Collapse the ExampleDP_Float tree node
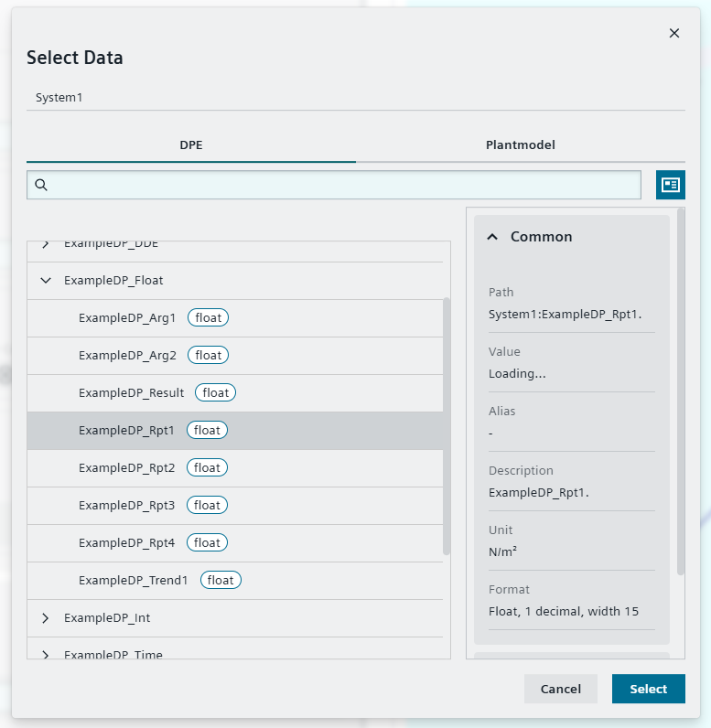The image size is (711, 728). 46,281
